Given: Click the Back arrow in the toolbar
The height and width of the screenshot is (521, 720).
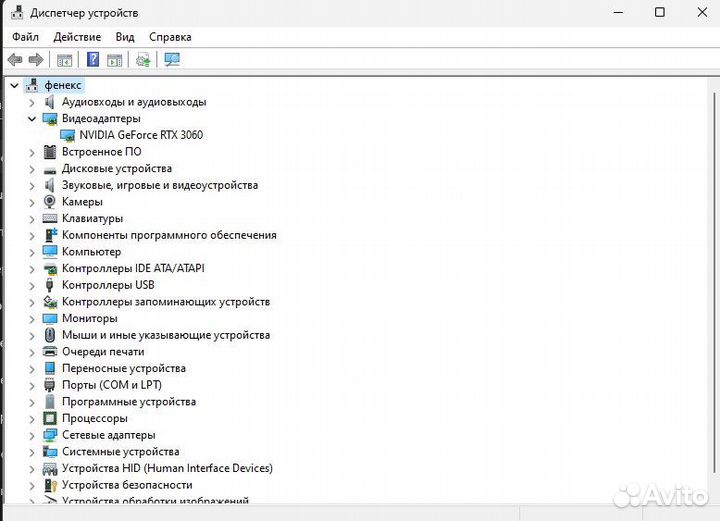Looking at the screenshot, I should (x=15, y=60).
